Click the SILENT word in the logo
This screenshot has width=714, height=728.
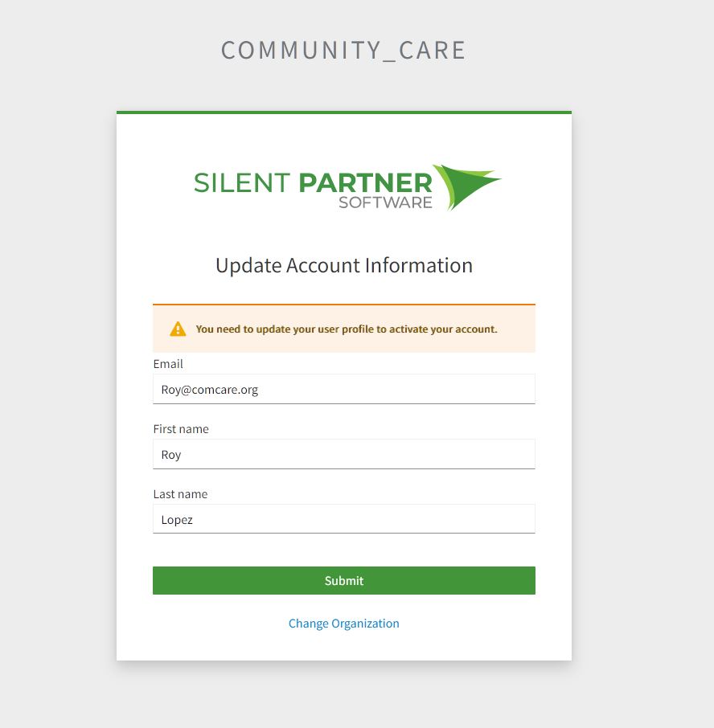[x=242, y=182]
